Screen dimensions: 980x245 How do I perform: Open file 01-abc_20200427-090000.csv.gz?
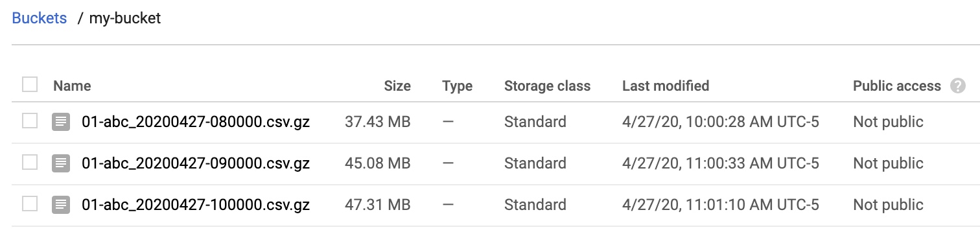tap(196, 163)
